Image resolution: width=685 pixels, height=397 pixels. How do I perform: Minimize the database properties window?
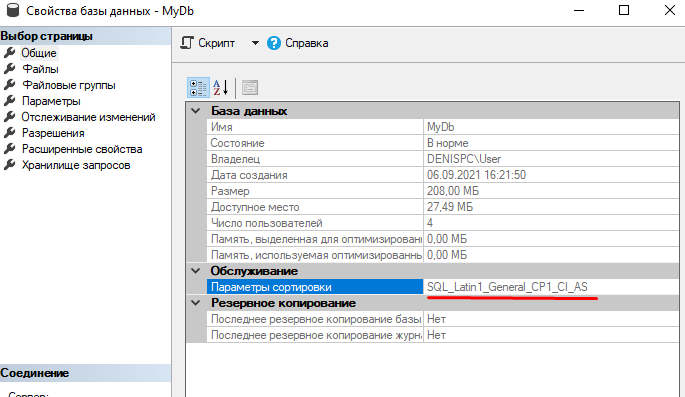pyautogui.click(x=579, y=10)
